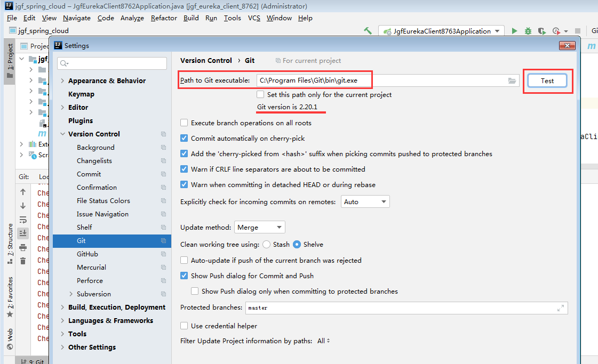Open the Update method Merge dropdown

[x=259, y=227]
